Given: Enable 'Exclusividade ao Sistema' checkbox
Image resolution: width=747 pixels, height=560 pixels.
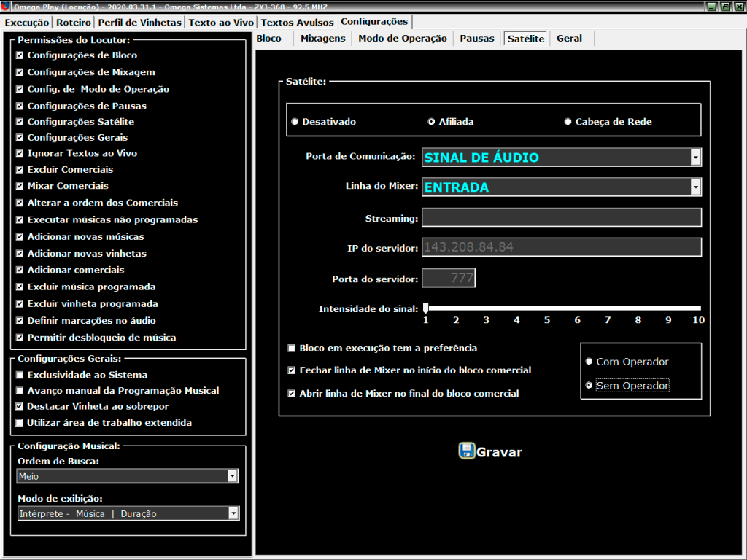Looking at the screenshot, I should pyautogui.click(x=20, y=375).
